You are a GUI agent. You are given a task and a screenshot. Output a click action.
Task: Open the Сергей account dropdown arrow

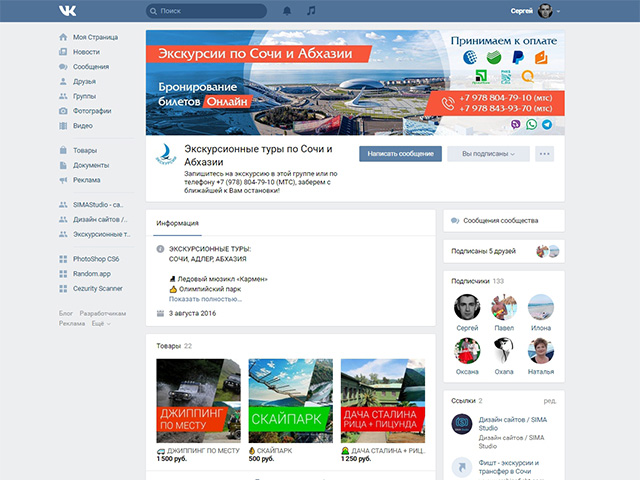point(558,11)
